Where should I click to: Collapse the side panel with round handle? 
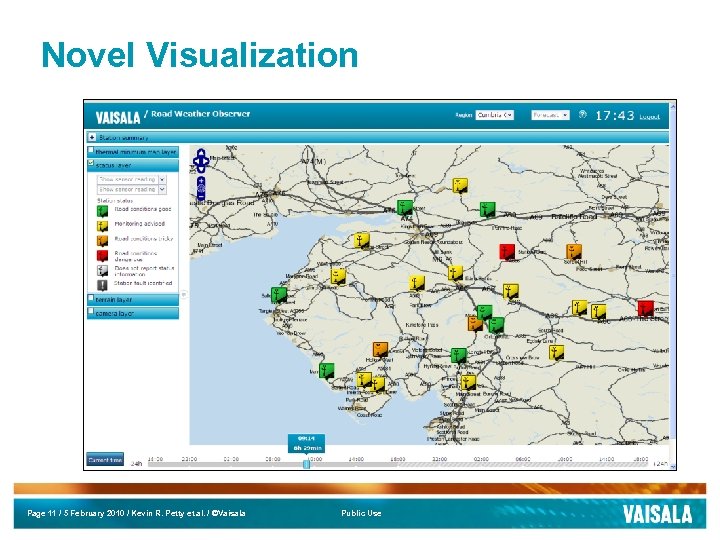(x=184, y=294)
